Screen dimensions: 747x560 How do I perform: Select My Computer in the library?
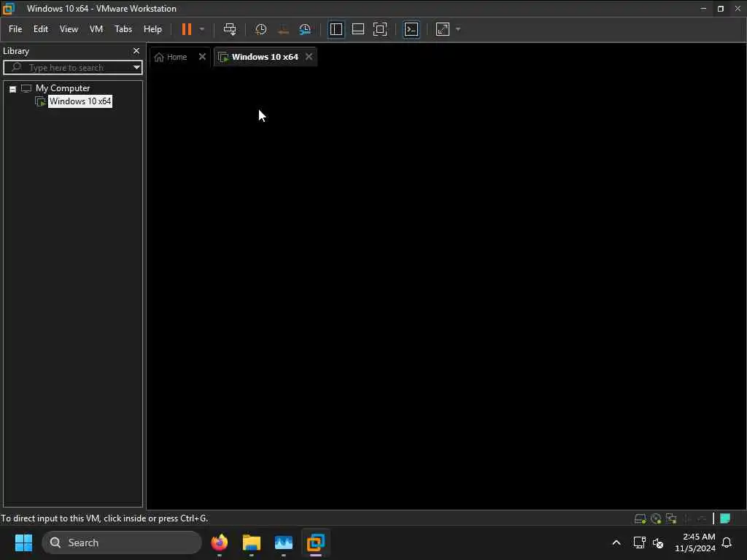(63, 88)
